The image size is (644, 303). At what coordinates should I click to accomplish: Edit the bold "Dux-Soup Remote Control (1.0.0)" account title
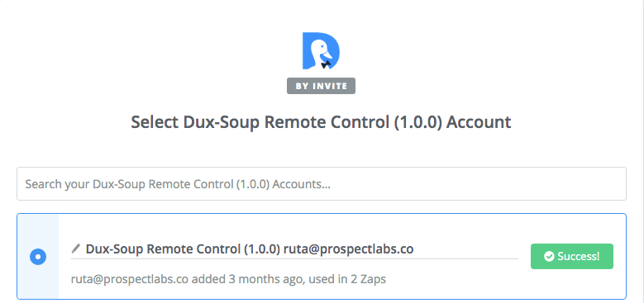(183, 249)
